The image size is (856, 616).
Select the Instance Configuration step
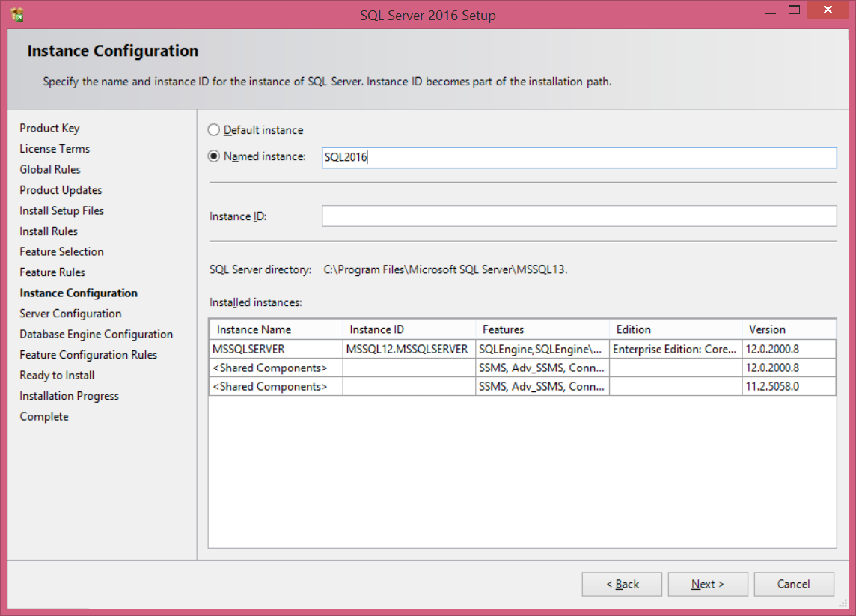[x=79, y=293]
